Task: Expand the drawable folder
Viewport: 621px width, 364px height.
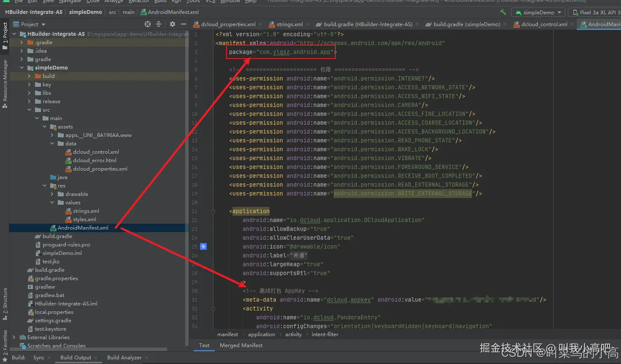Action: tap(52, 194)
